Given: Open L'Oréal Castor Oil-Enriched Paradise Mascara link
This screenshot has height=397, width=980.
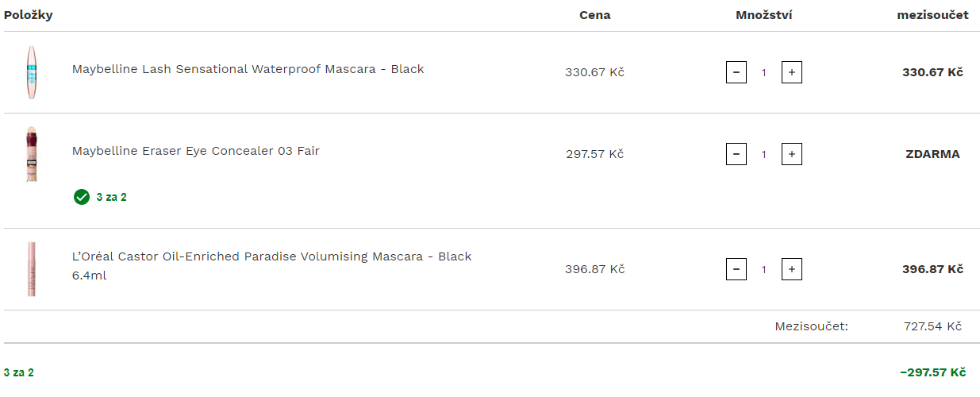Looking at the screenshot, I should point(272,266).
